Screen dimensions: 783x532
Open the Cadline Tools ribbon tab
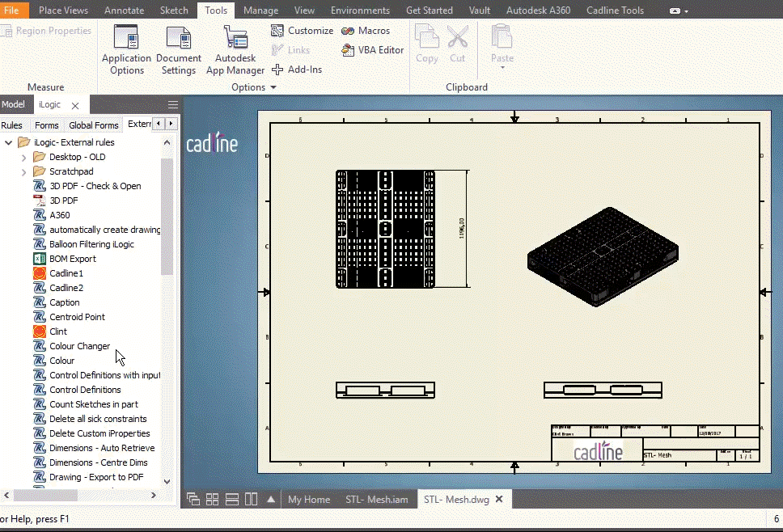(x=615, y=10)
